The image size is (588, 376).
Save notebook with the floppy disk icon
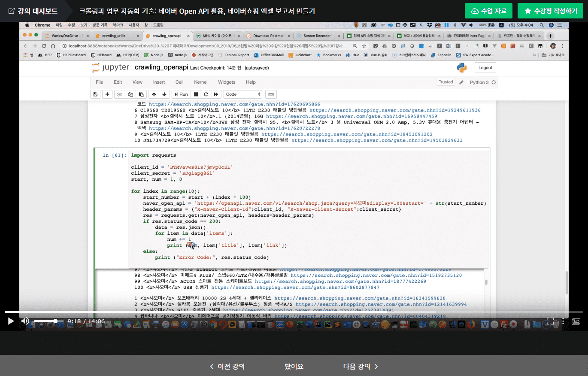tap(95, 94)
